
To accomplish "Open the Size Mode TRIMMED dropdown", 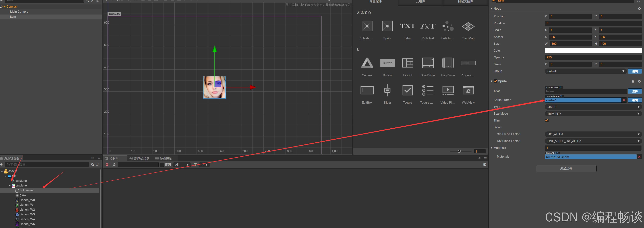I will point(593,114).
